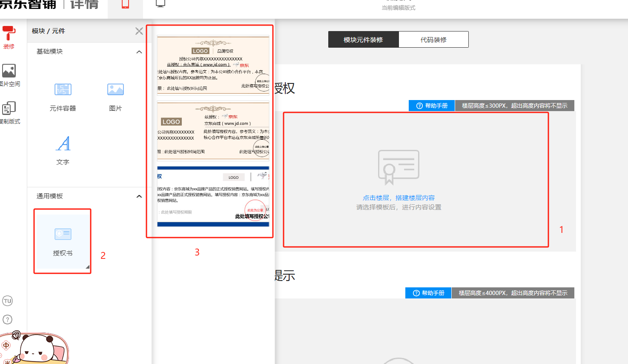Switch to 代码装修 tab

[433, 40]
